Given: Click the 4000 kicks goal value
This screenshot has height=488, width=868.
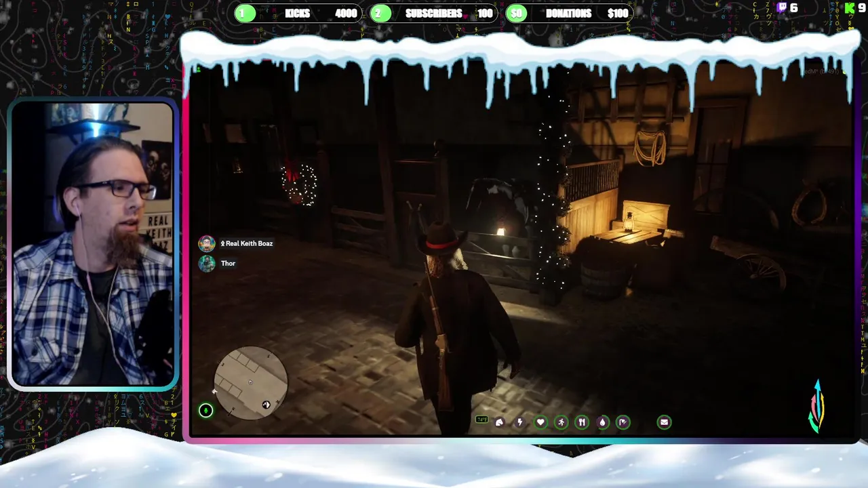Looking at the screenshot, I should coord(346,14).
